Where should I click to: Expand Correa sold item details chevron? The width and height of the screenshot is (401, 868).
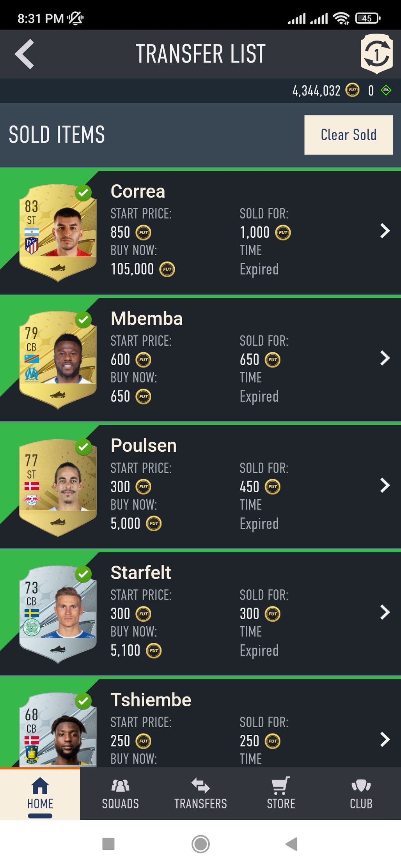point(385,231)
